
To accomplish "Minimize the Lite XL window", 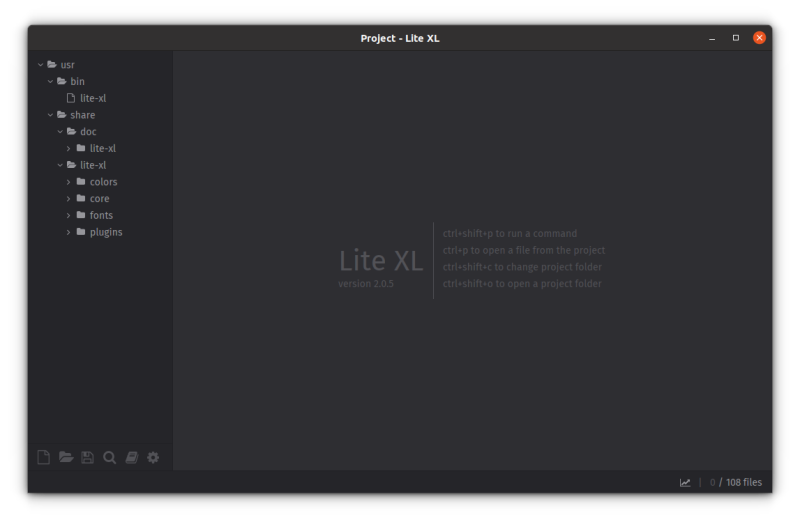I will [712, 38].
